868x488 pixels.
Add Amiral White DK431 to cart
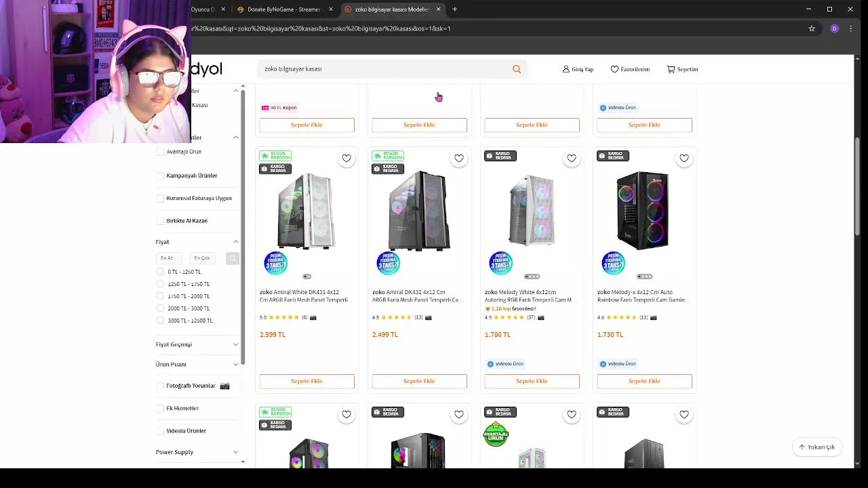(x=307, y=382)
